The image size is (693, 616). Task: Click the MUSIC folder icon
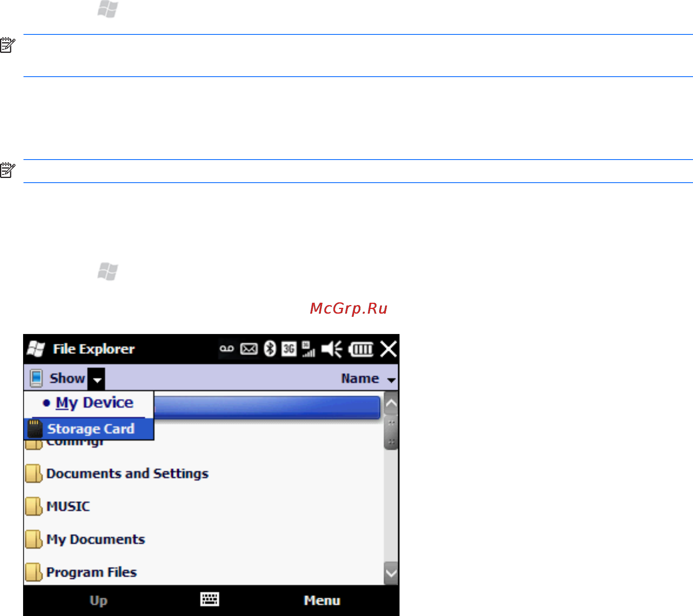click(x=34, y=506)
